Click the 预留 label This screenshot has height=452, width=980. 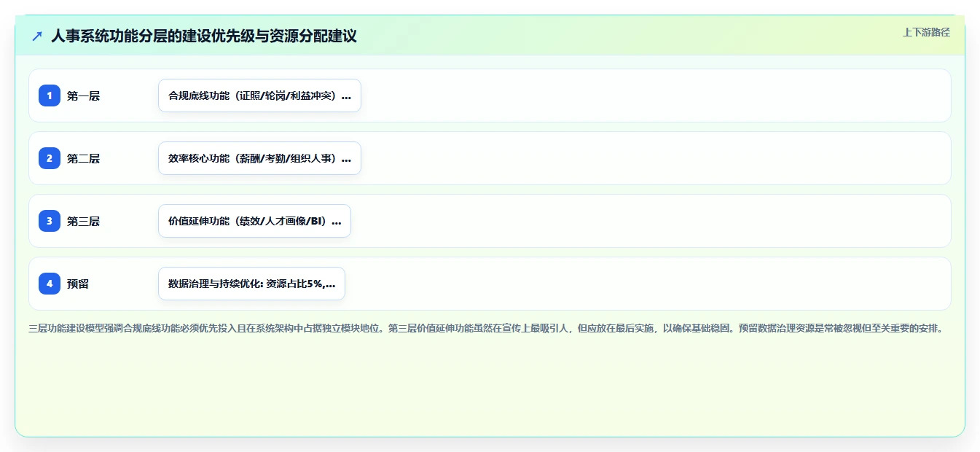(x=78, y=284)
